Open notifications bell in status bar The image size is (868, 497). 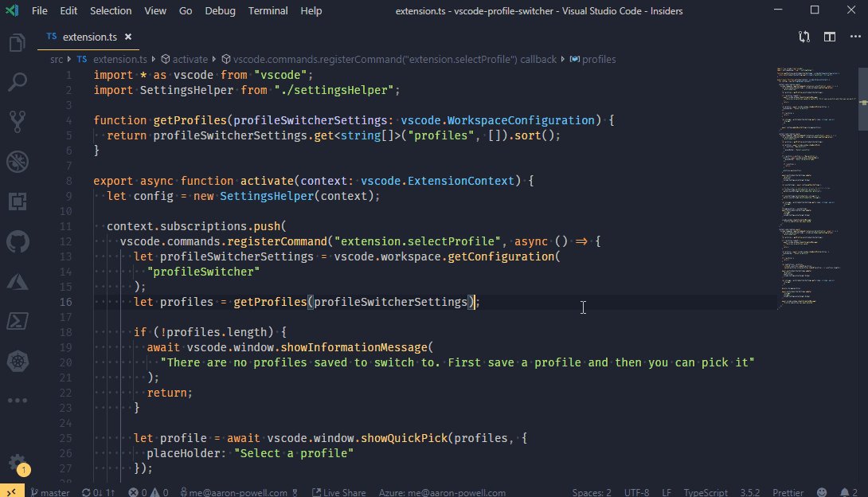[849, 492]
